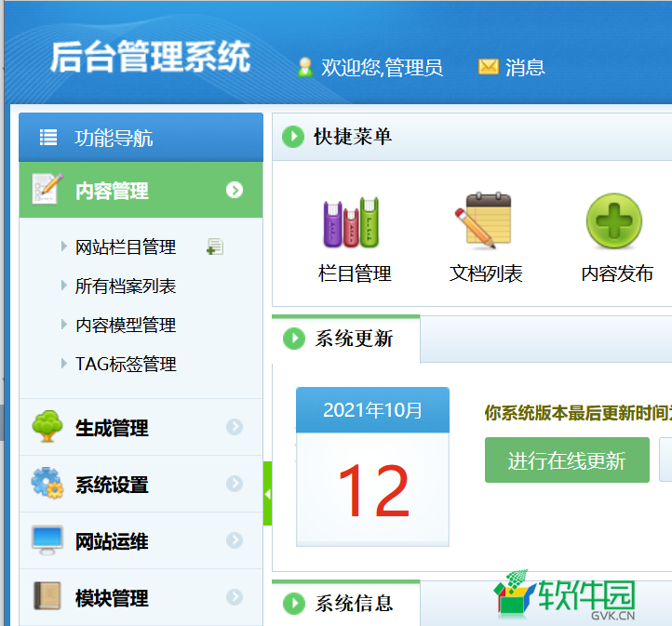Open 文档列表 notepad shortcut icon
672x626 pixels.
[x=484, y=220]
